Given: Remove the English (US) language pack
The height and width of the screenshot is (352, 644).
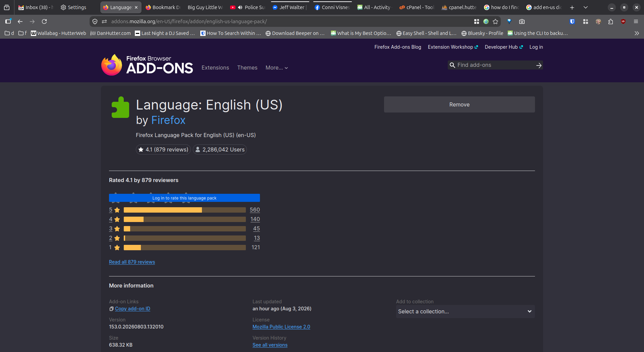Looking at the screenshot, I should pos(460,104).
